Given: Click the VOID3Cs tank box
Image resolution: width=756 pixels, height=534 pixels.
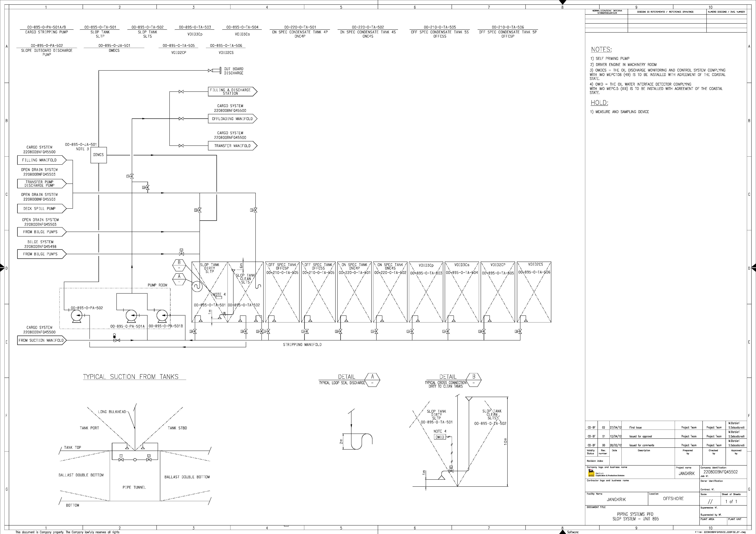Looking at the screenshot, I should pyautogui.click(x=462, y=292).
